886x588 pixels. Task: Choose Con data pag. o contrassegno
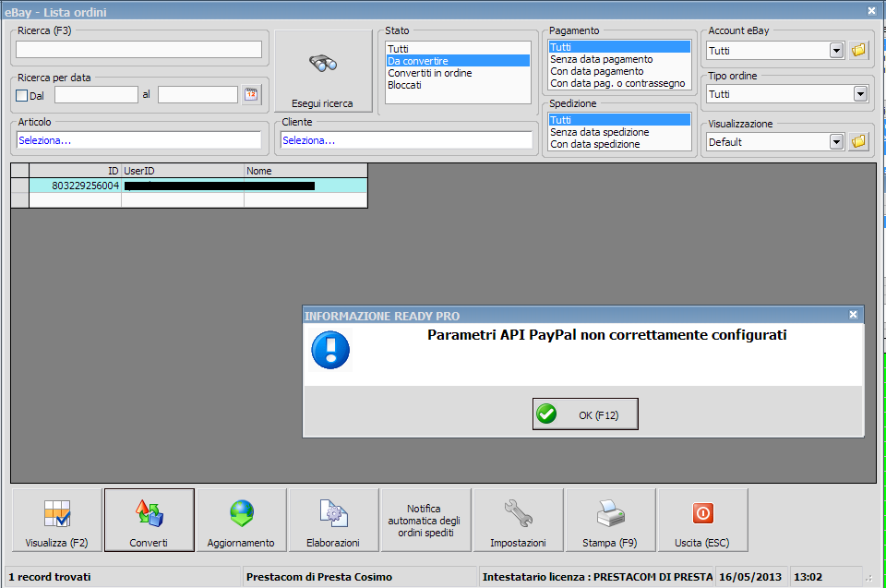click(619, 83)
